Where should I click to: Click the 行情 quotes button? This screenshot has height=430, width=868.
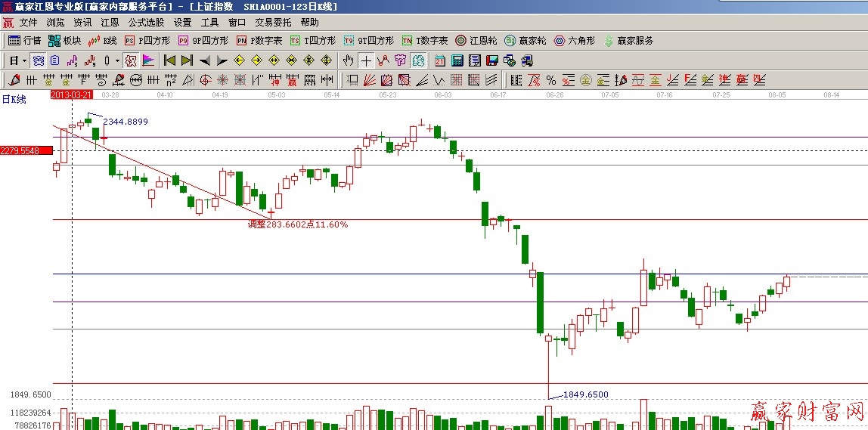tap(24, 41)
